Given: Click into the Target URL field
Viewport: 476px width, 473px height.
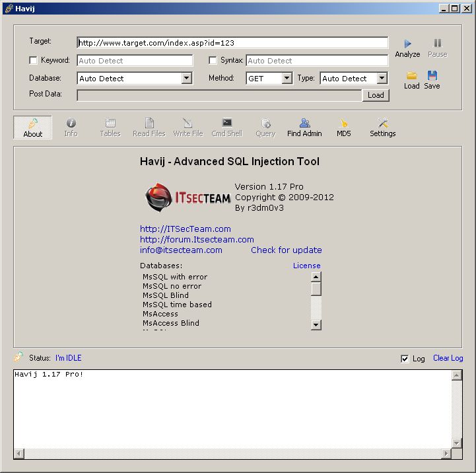Looking at the screenshot, I should [x=232, y=43].
